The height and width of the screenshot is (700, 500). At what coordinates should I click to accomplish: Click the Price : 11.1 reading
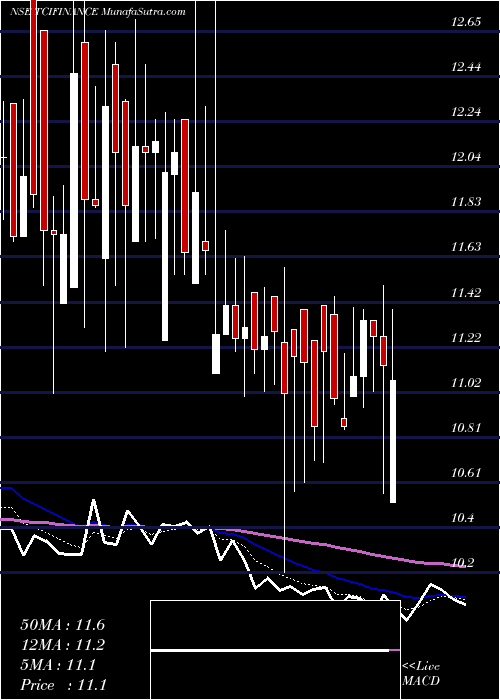coord(62,685)
